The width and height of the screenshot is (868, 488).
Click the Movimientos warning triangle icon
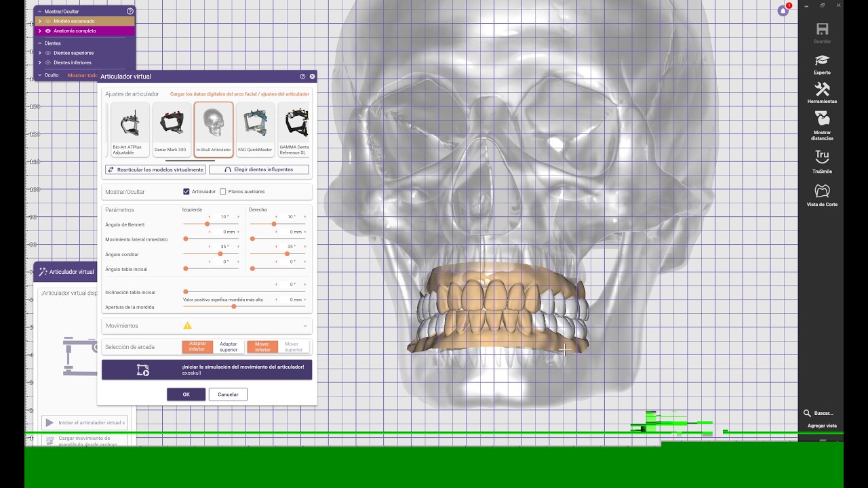tap(188, 325)
